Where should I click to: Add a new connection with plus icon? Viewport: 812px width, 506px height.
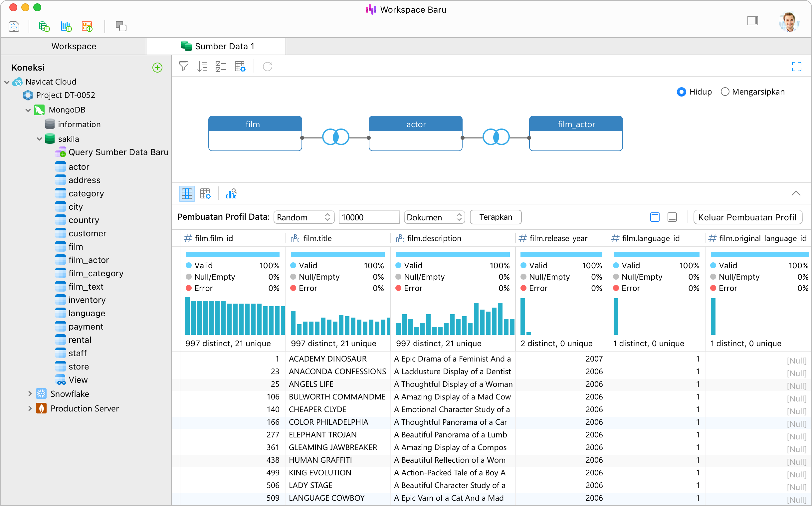point(157,68)
